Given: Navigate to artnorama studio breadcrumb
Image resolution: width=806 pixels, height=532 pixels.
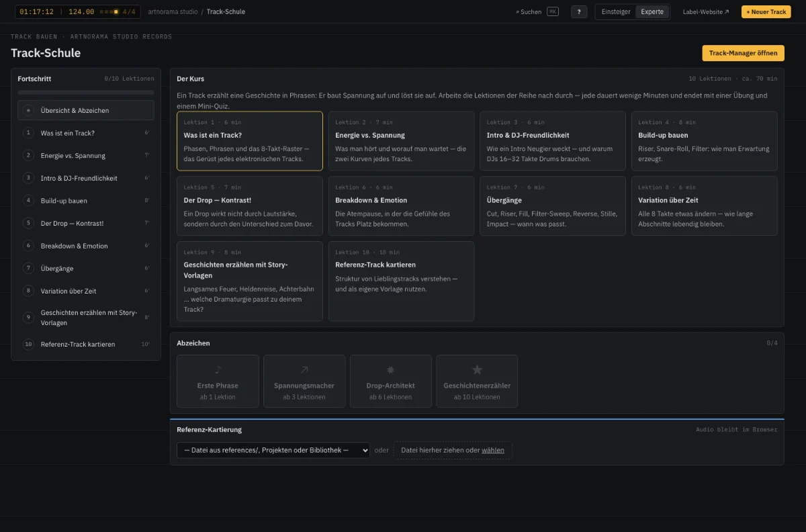Looking at the screenshot, I should [x=173, y=11].
